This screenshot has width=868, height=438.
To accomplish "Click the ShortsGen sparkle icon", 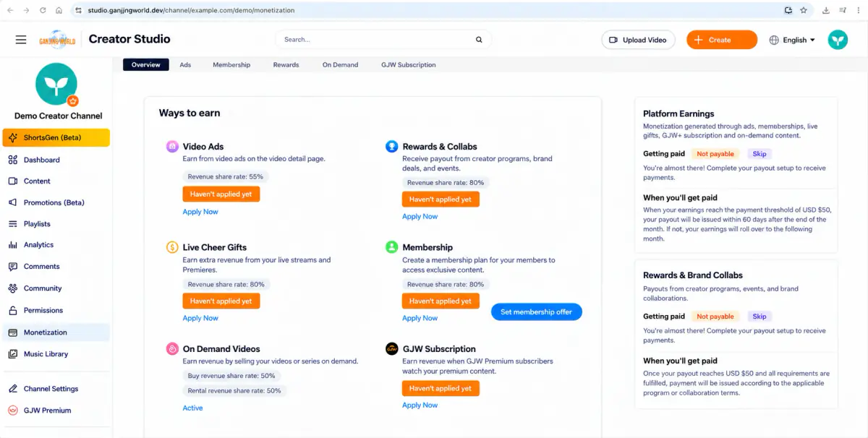I will coord(13,137).
